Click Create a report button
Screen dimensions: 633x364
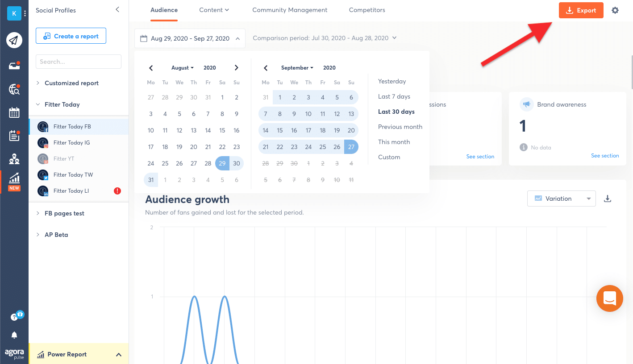pyautogui.click(x=71, y=36)
